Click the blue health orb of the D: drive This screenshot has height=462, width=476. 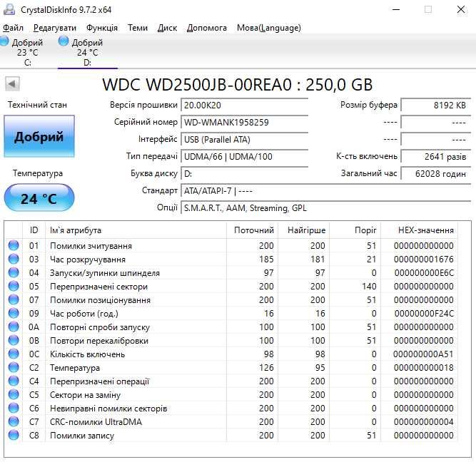point(64,41)
